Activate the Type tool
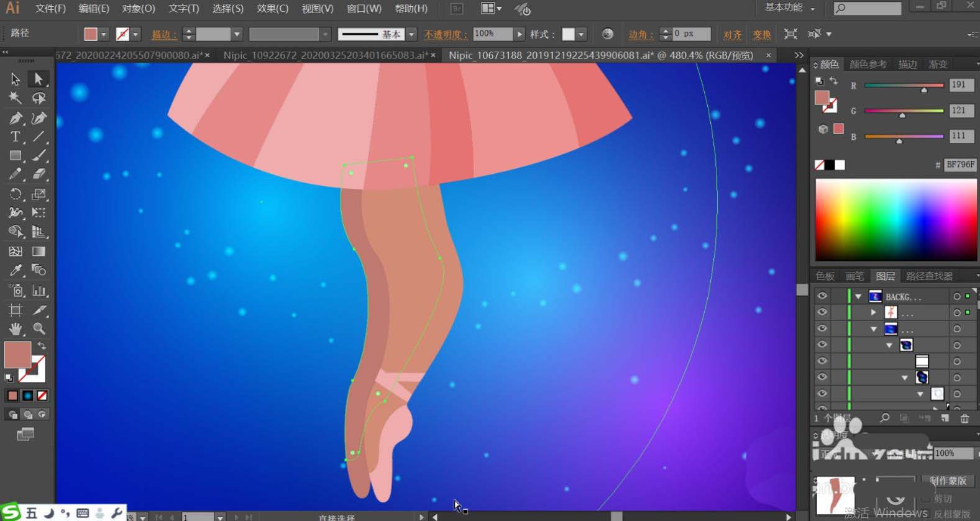The image size is (980, 521). click(x=15, y=137)
